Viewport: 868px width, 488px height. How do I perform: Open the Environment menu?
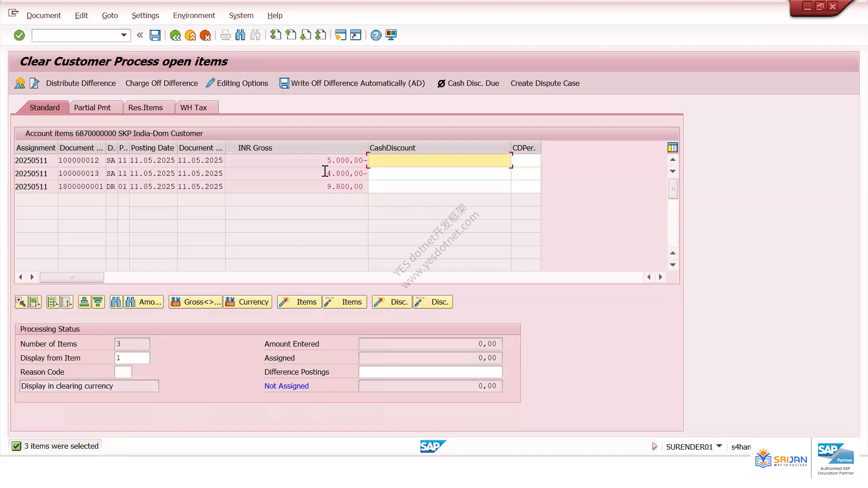(x=194, y=15)
